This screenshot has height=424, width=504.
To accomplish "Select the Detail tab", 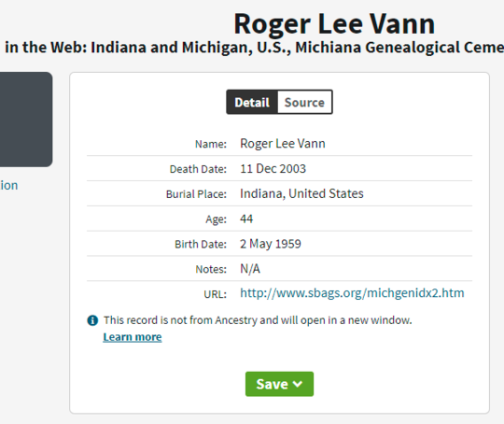I will pos(252,103).
